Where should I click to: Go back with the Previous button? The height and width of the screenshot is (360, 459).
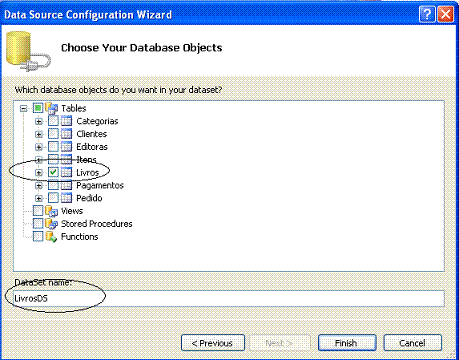(213, 343)
